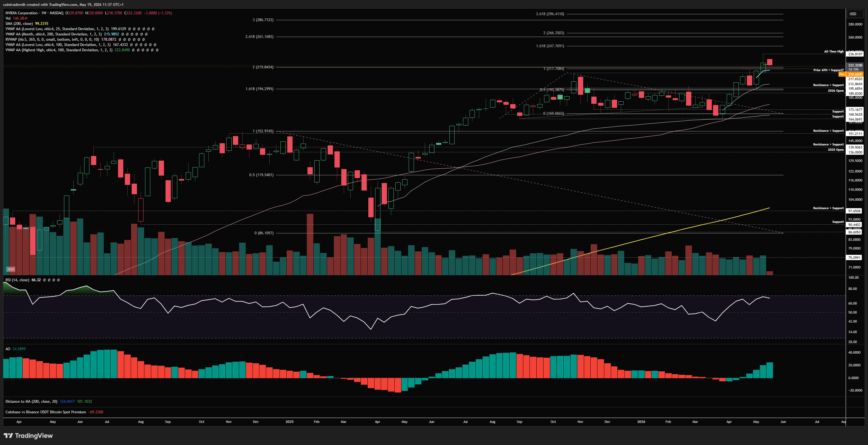Click the 195.6854 price tag

[855, 89]
